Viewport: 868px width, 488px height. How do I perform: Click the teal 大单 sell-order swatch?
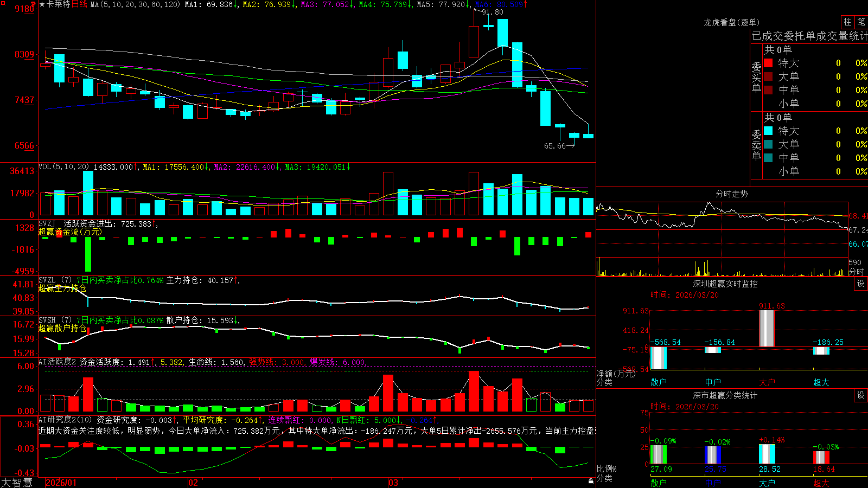768,144
